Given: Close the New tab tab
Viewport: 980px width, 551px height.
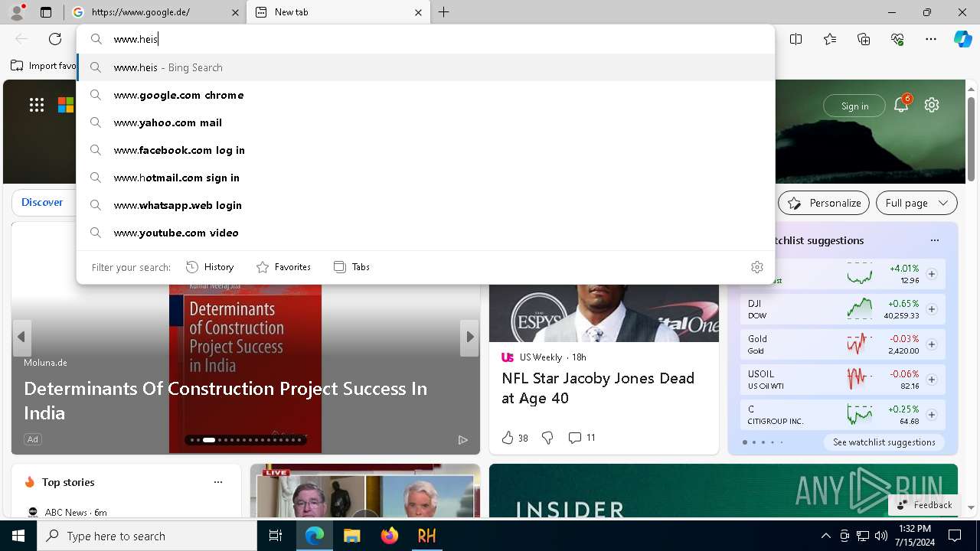Looking at the screenshot, I should click(418, 12).
